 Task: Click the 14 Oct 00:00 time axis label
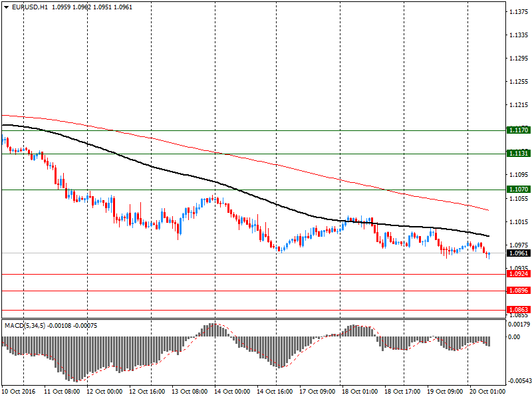(232, 392)
